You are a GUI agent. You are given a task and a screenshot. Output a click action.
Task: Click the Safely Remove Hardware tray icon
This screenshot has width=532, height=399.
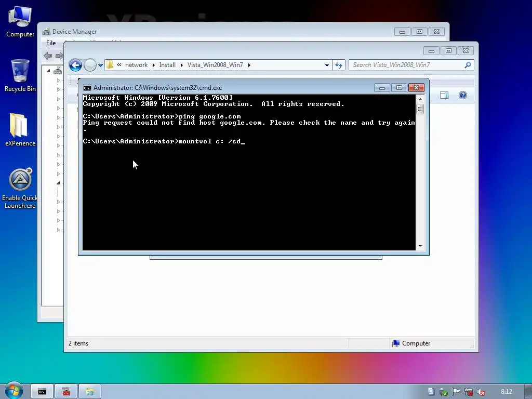443,392
